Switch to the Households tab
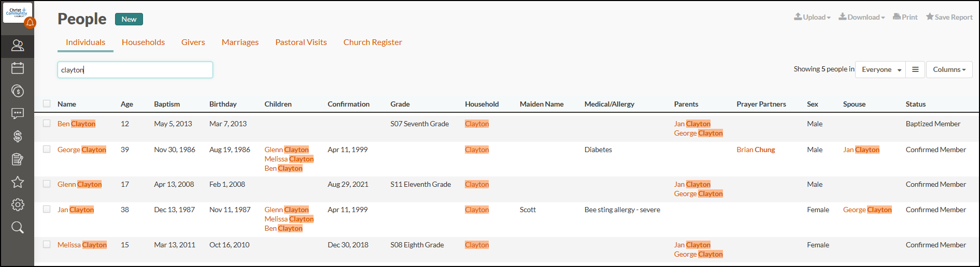980x267 pixels. point(143,42)
